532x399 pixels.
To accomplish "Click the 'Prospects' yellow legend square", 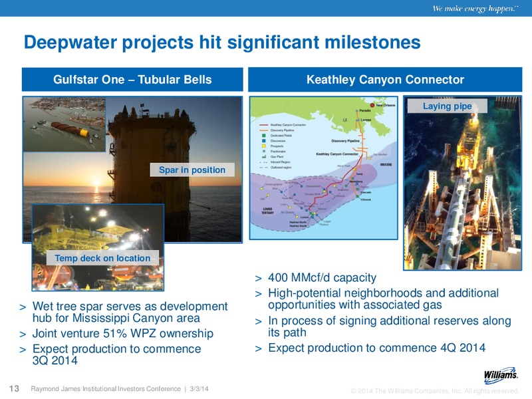I will coord(263,146).
